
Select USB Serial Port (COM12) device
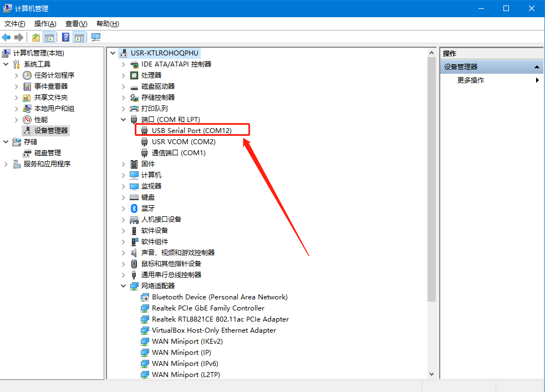point(191,130)
